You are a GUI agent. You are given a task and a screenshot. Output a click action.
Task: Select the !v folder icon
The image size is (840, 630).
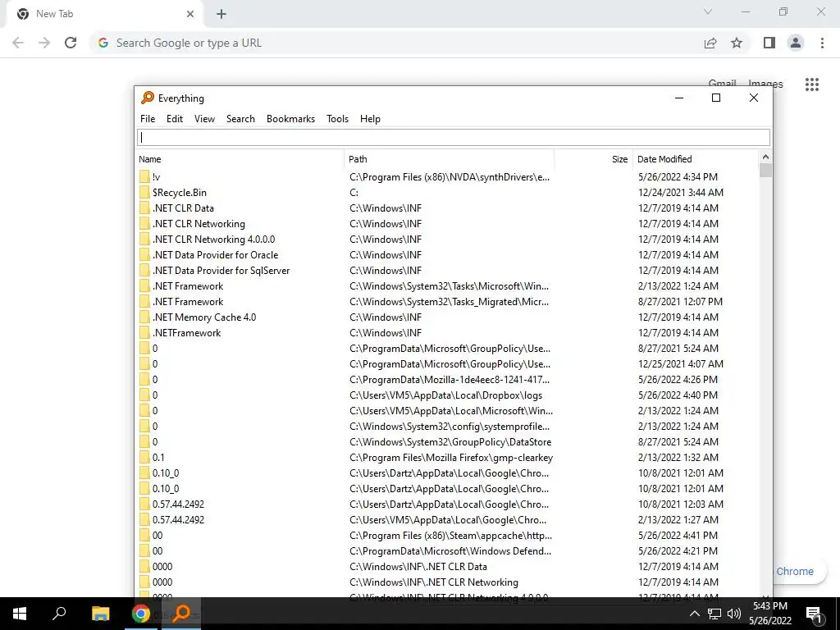point(144,177)
